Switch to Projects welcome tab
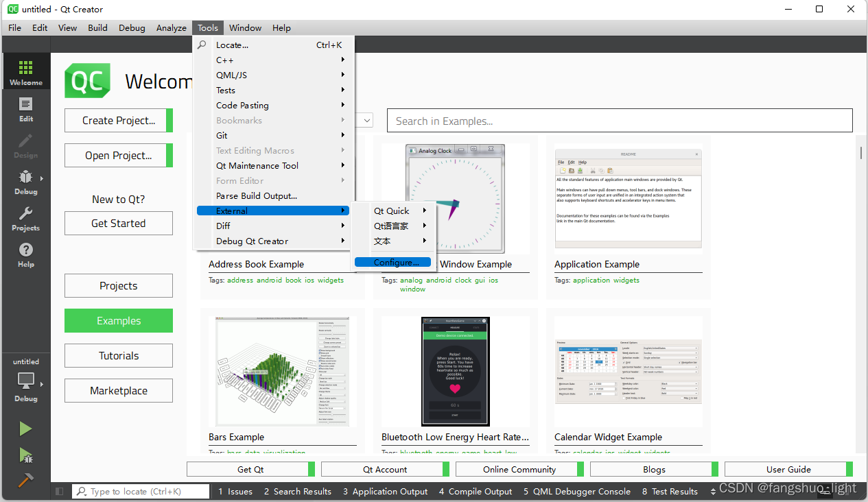Screen dimensions: 868x502 point(119,286)
